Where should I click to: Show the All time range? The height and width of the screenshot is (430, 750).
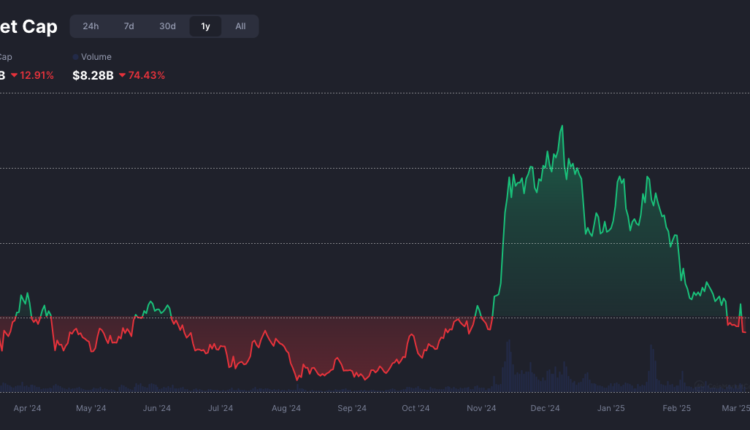point(240,26)
